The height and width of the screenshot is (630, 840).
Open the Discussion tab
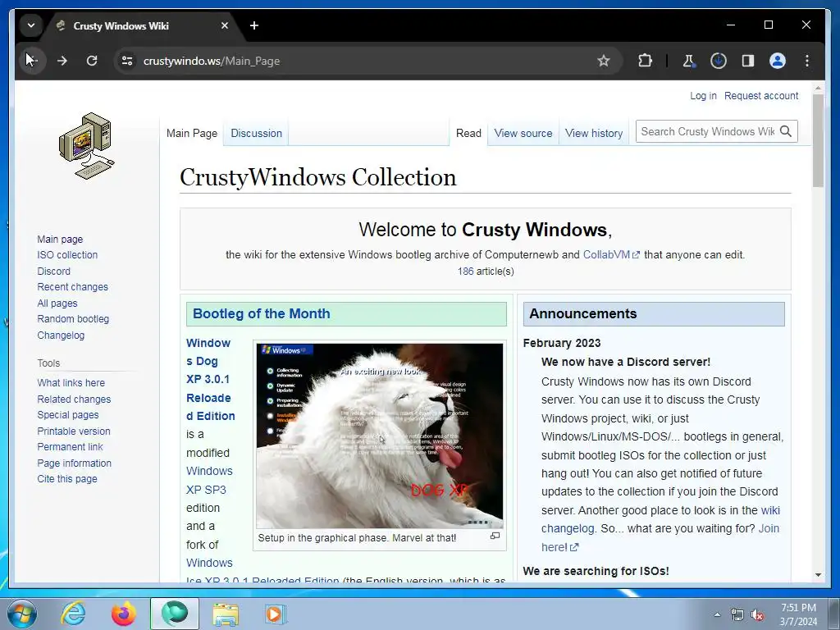click(x=256, y=133)
